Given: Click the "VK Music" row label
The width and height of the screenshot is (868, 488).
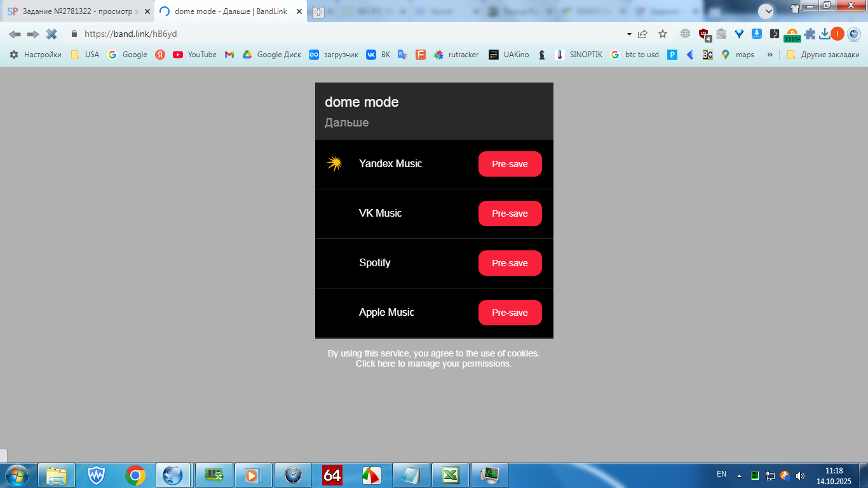Looking at the screenshot, I should (380, 213).
